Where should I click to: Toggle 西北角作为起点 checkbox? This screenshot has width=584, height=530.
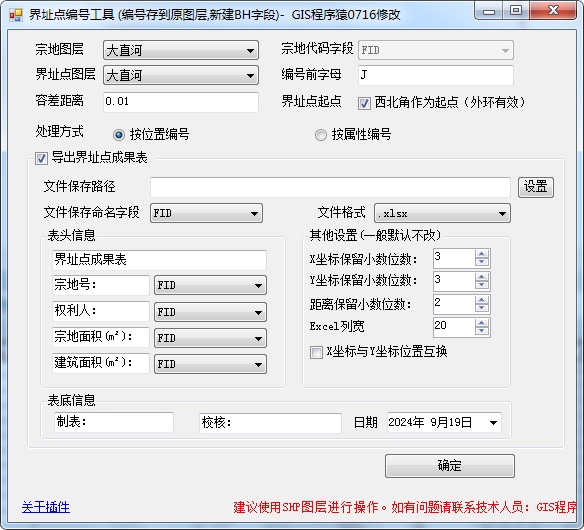pyautogui.click(x=364, y=103)
